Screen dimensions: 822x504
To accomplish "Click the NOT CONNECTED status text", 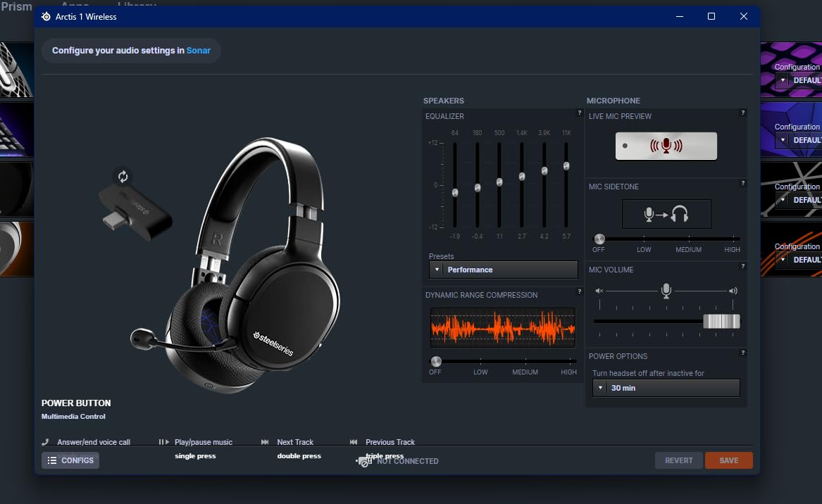I will coord(407,461).
